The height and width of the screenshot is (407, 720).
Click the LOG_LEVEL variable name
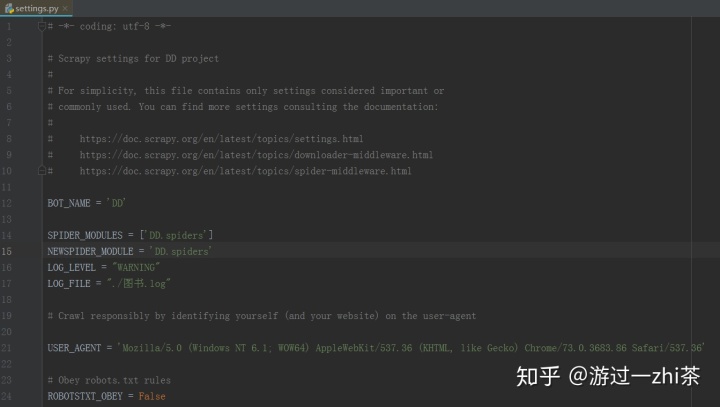coord(72,267)
